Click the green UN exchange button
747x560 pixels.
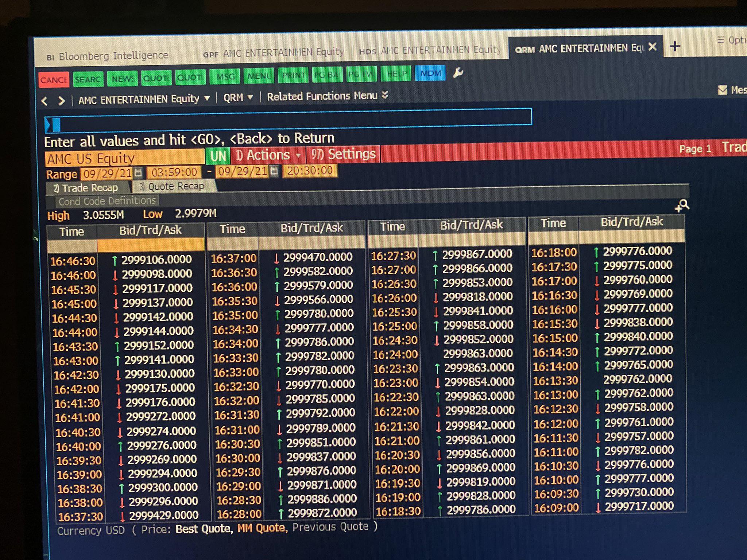218,156
